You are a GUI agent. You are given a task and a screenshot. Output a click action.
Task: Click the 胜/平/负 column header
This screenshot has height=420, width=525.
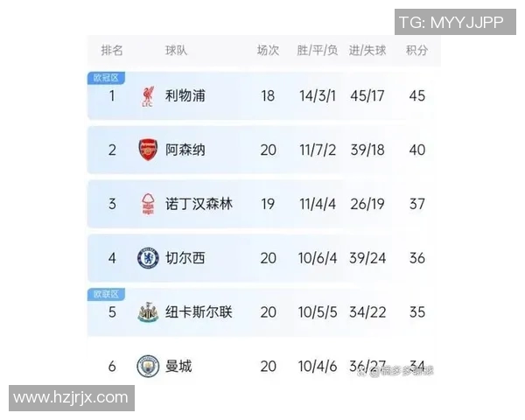317,50
